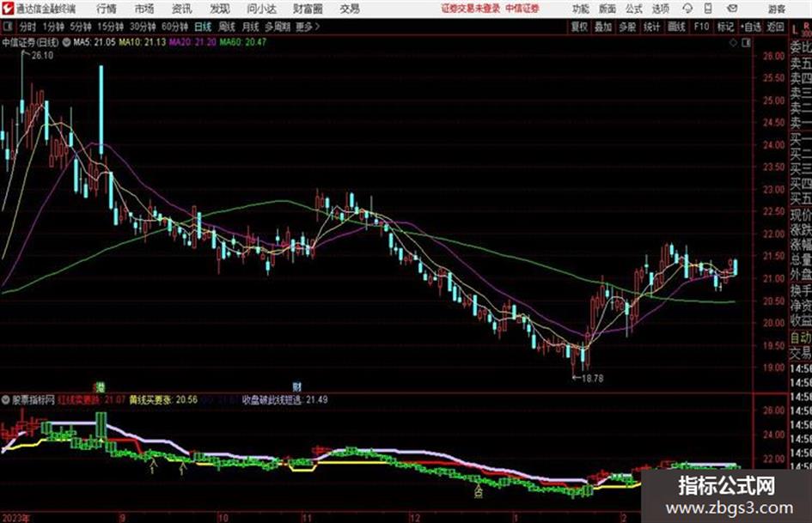The image size is (812, 523).
Task: Open the 发现 menu
Action: coord(220,9)
